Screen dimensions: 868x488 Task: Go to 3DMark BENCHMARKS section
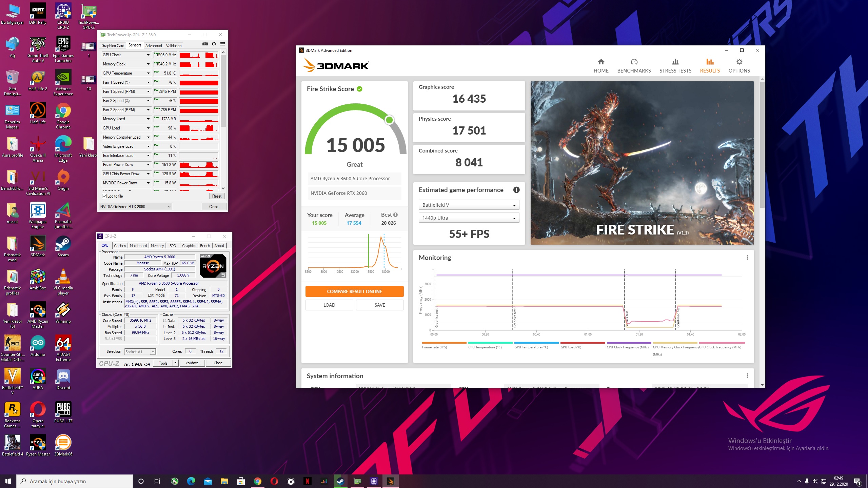[x=634, y=66]
